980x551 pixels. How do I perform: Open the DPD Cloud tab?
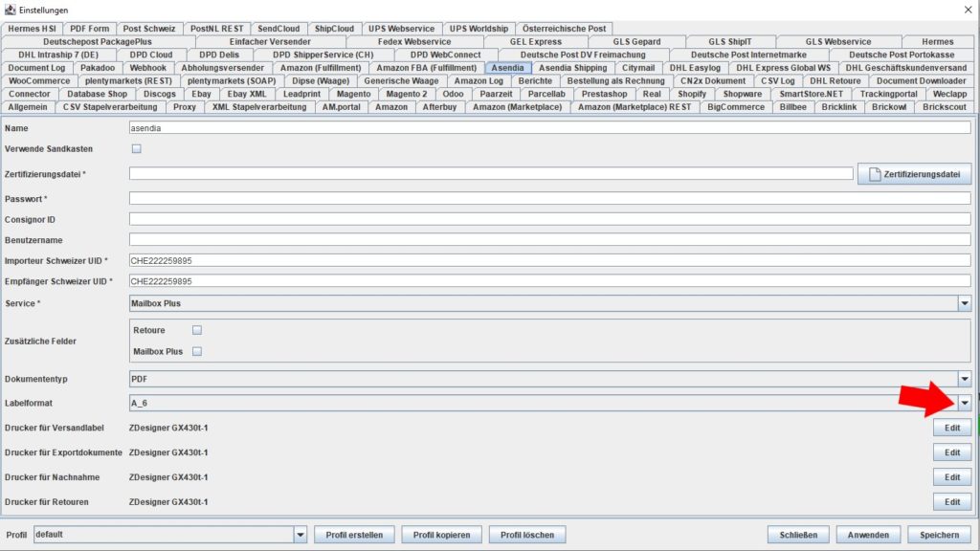pyautogui.click(x=151, y=55)
